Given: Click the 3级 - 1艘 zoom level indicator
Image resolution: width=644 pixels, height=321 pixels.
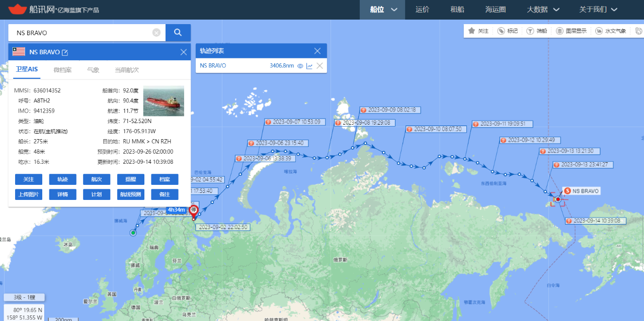Looking at the screenshot, I should pos(24,297).
